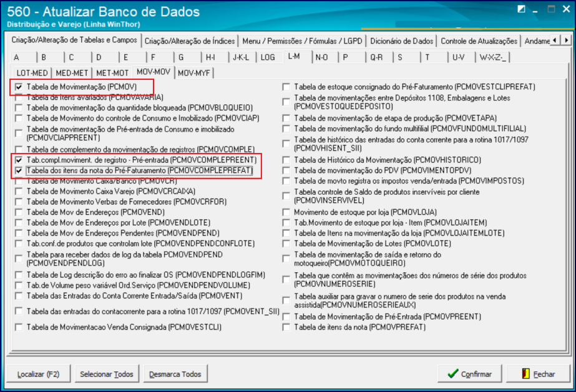The image size is (576, 392).
Task: Check Tabela de movimentação do PDV checkbox
Action: (x=286, y=170)
